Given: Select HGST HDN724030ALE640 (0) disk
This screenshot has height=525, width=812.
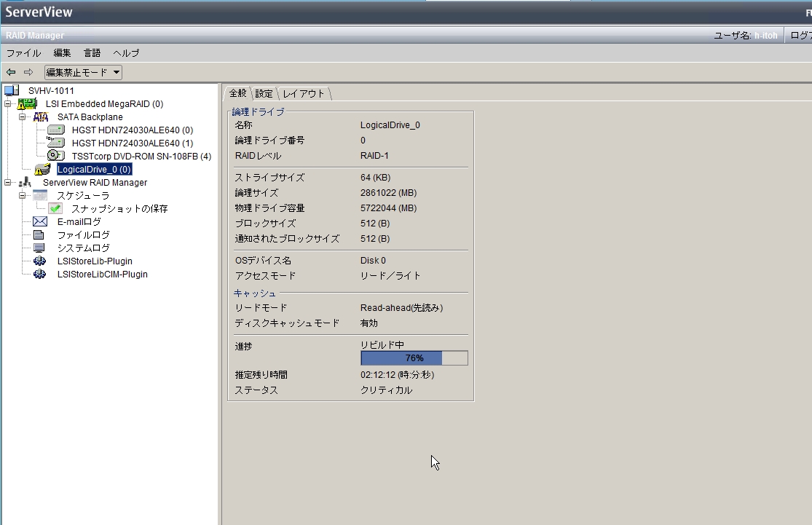Looking at the screenshot, I should [133, 130].
